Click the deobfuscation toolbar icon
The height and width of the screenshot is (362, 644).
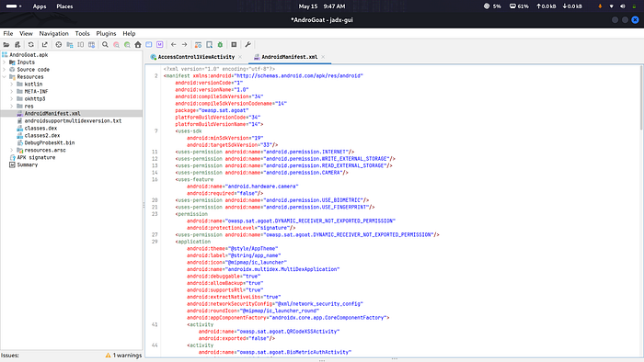pyautogui.click(x=198, y=45)
